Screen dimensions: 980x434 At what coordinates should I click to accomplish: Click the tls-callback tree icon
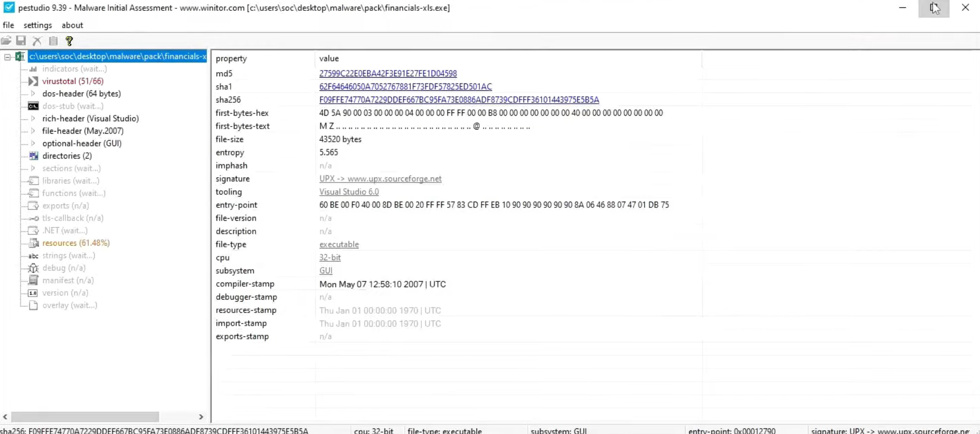tap(33, 218)
